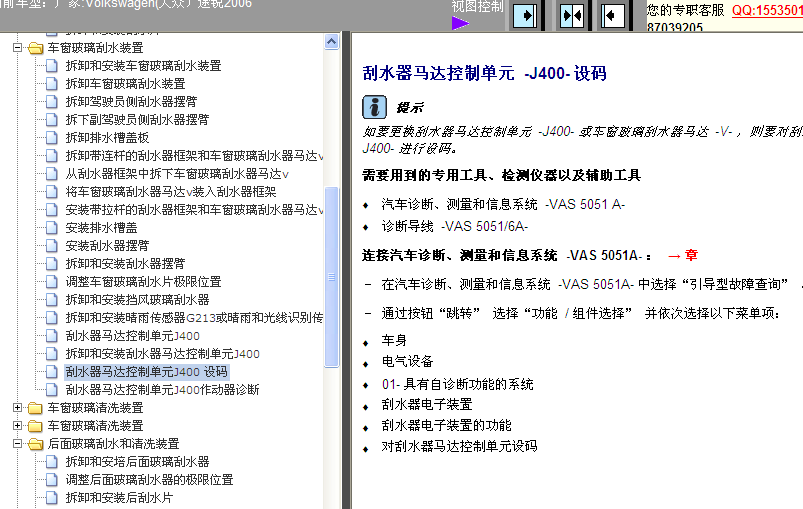Click the purple arrow under 视图控制
This screenshot has width=803, height=509.
tap(460, 23)
